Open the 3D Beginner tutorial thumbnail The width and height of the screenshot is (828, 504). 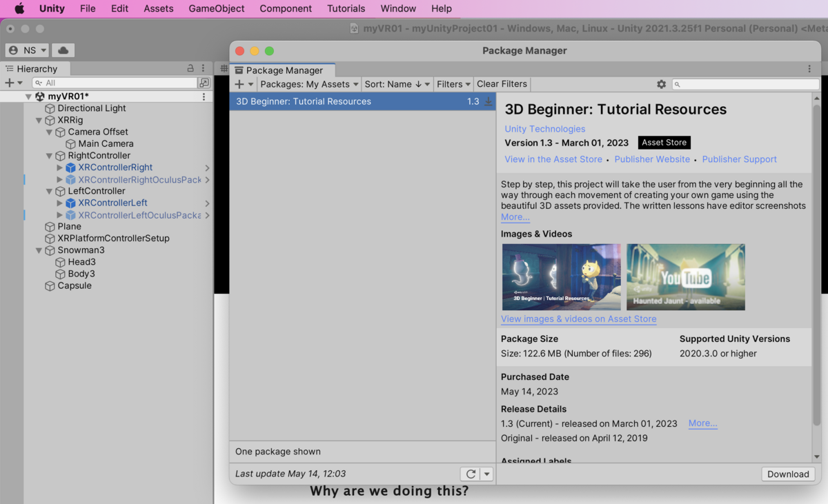coord(562,276)
